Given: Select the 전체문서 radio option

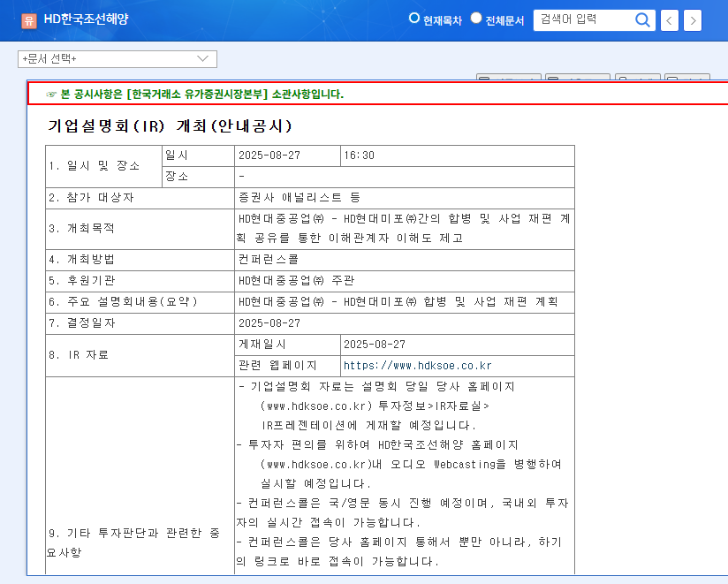Looking at the screenshot, I should pos(476,18).
